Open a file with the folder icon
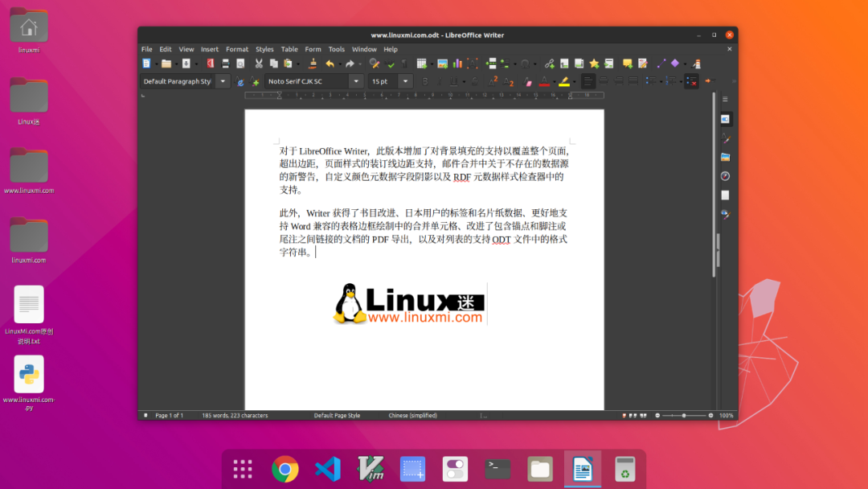This screenshot has height=489, width=868. [166, 64]
